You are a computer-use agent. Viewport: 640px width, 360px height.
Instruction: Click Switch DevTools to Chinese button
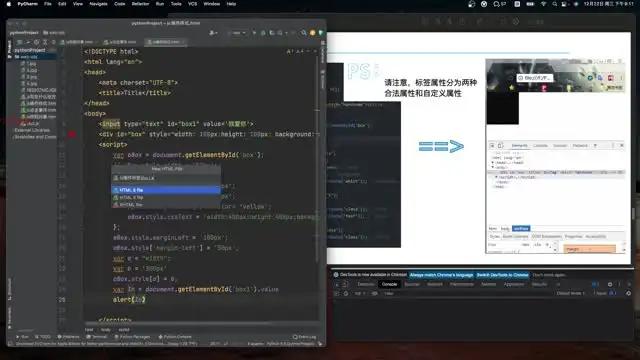coord(502,275)
